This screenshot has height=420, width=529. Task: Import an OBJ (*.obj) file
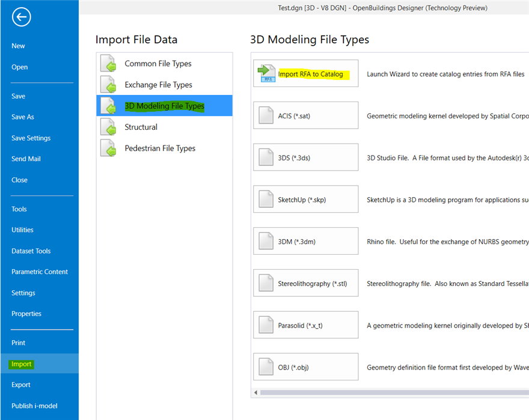point(305,367)
